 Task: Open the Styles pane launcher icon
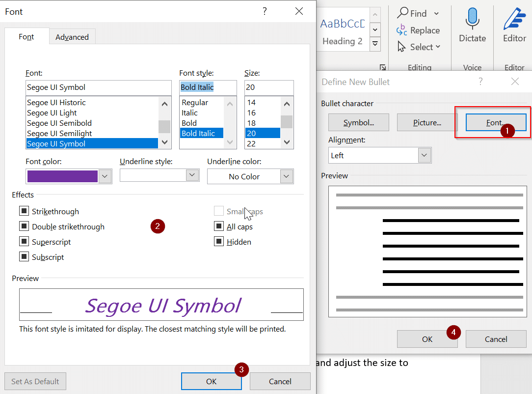click(x=383, y=67)
